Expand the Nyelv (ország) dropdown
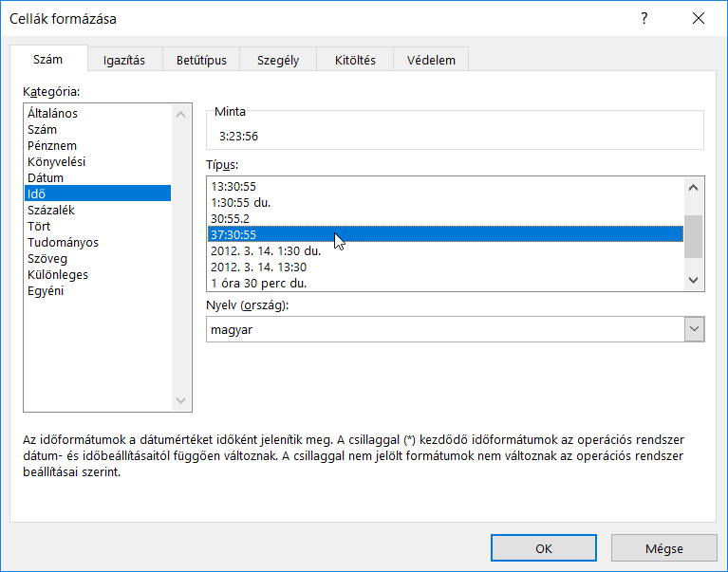The image size is (728, 572). click(694, 329)
